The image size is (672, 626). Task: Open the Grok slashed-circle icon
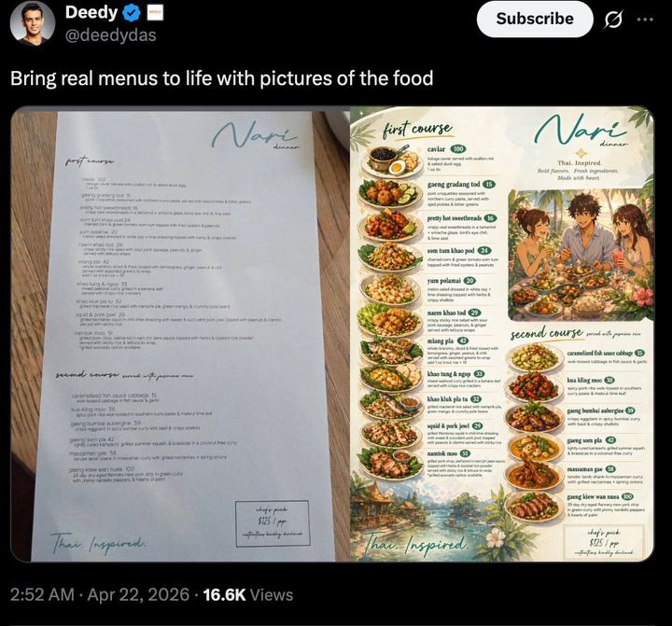coord(614,19)
